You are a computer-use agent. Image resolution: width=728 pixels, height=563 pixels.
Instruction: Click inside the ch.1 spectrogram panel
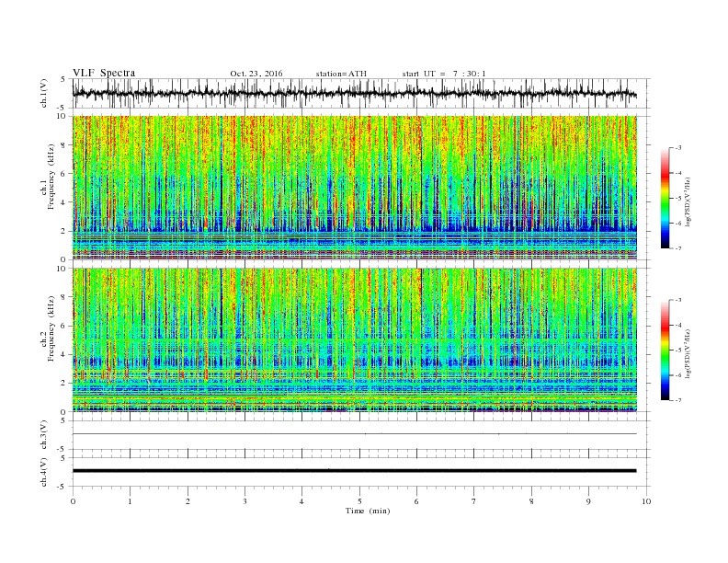[354, 188]
